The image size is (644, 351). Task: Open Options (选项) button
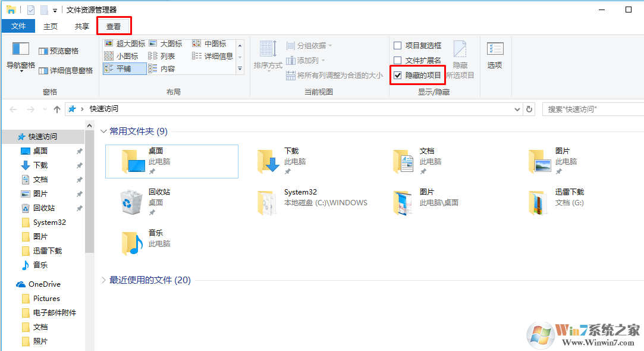pyautogui.click(x=495, y=55)
